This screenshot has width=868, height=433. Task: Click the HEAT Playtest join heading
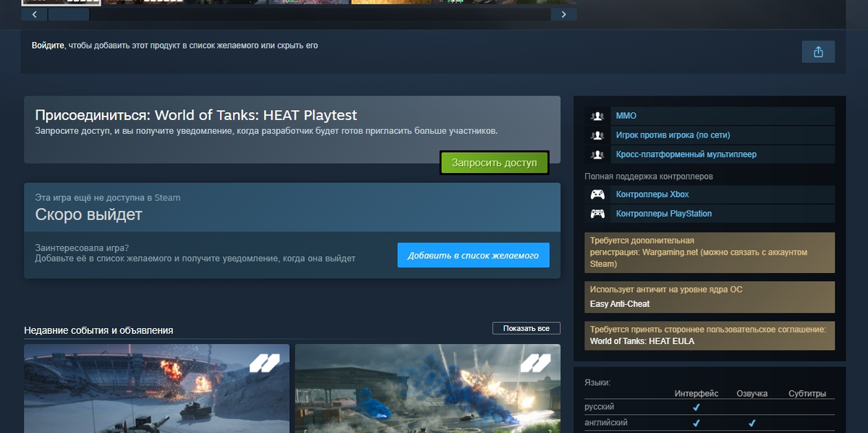point(196,115)
